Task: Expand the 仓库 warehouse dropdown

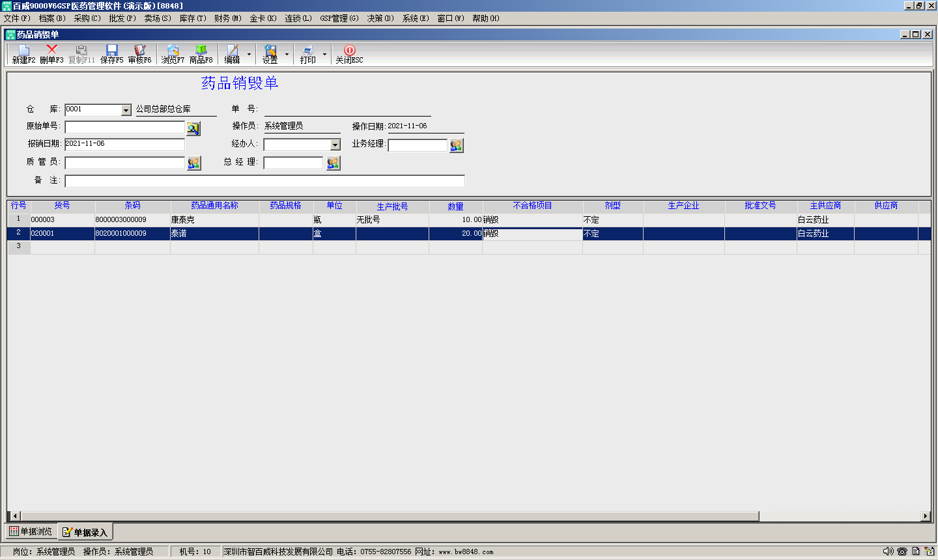Action: (126, 111)
